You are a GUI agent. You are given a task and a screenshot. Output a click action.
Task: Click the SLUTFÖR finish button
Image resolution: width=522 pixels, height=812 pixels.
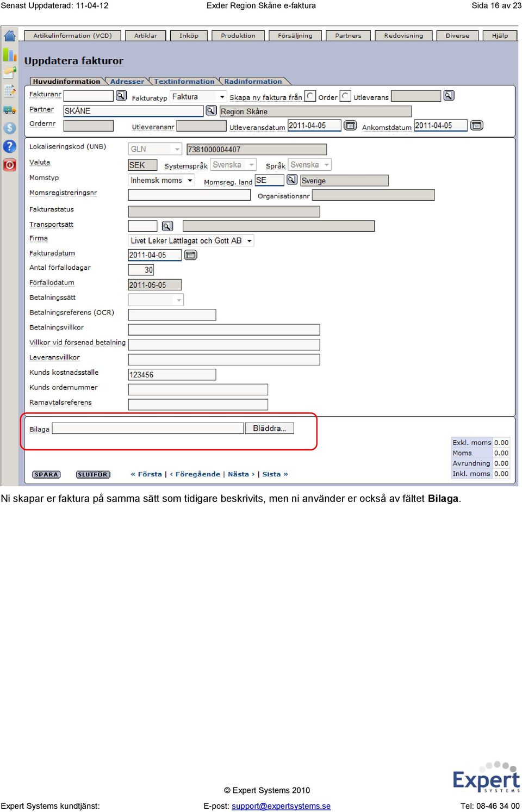93,474
